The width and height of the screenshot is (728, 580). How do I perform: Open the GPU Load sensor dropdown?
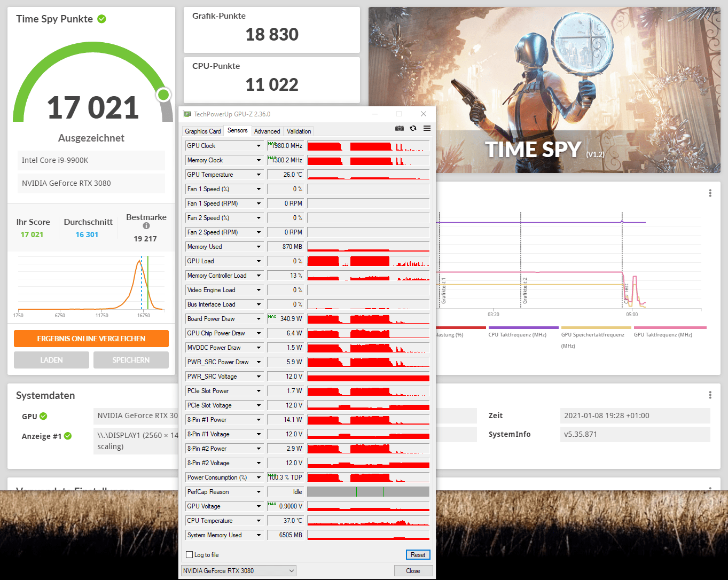[259, 261]
